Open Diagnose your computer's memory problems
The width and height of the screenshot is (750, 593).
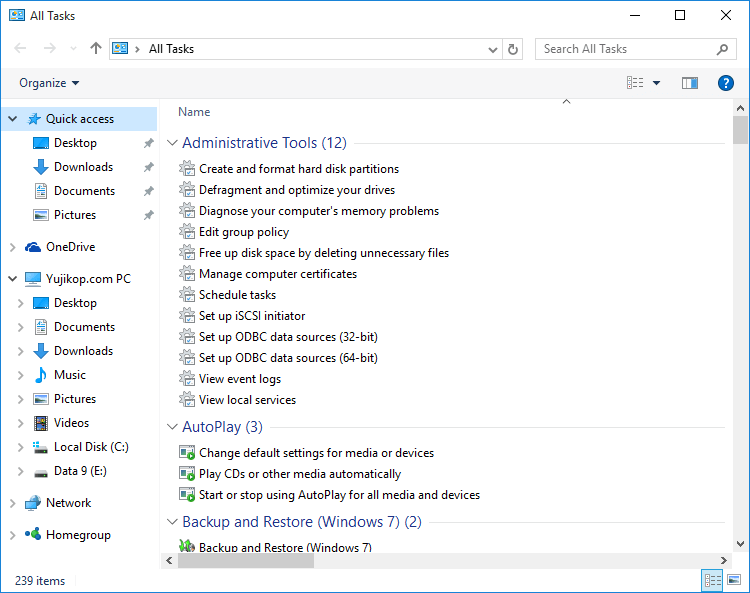coord(319,211)
